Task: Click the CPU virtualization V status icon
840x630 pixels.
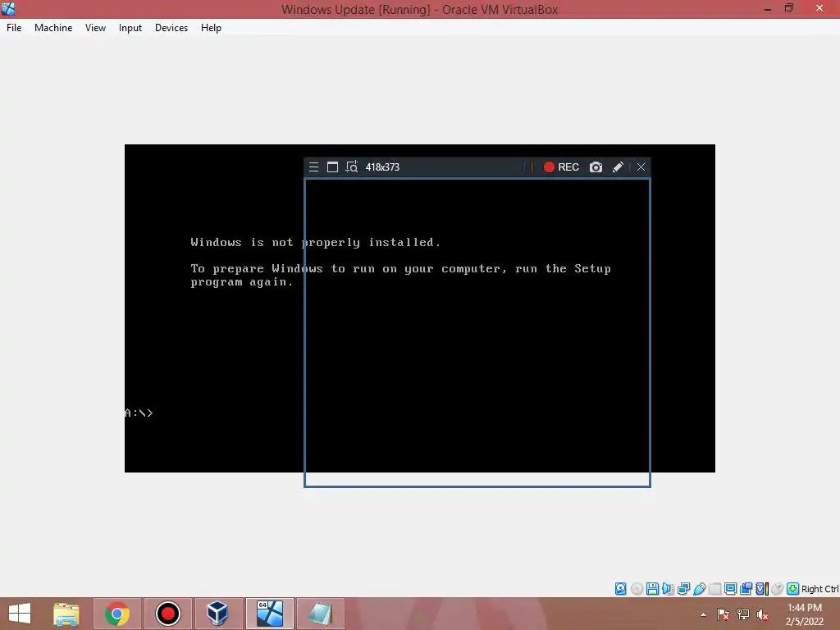Action: pos(762,589)
